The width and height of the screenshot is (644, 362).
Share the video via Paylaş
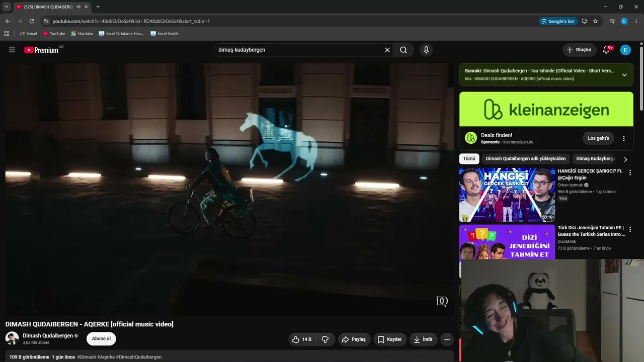[x=354, y=339]
